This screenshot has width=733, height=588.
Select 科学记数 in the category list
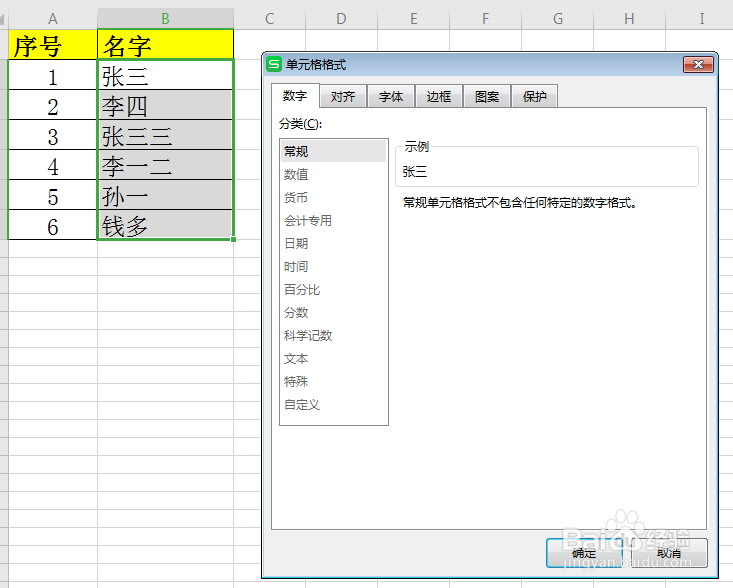coord(334,336)
